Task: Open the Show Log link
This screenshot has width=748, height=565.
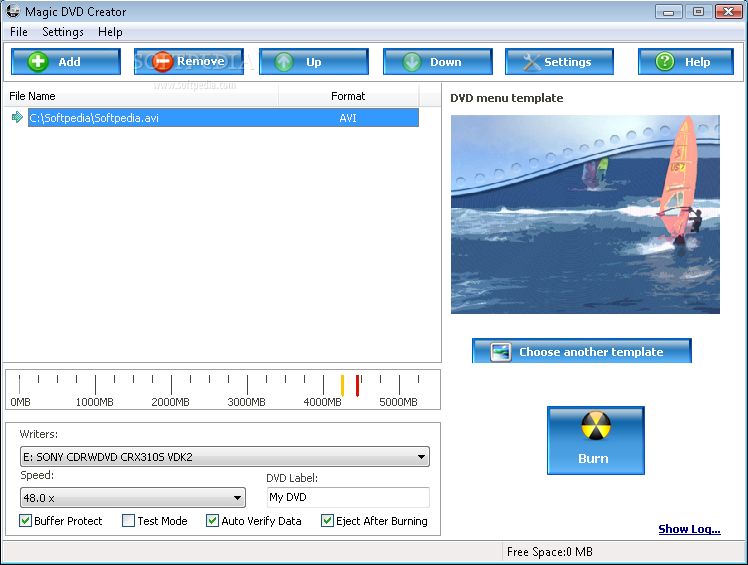Action: 689,529
